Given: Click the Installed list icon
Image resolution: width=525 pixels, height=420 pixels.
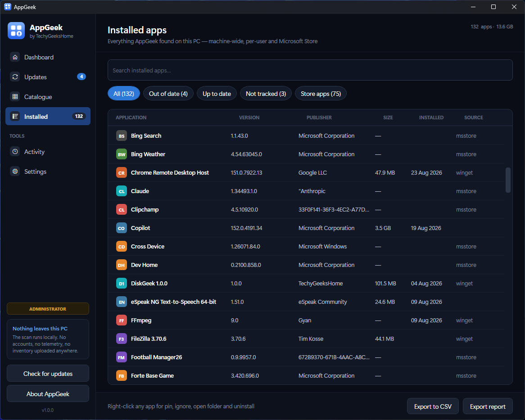Looking at the screenshot, I should coord(15,117).
